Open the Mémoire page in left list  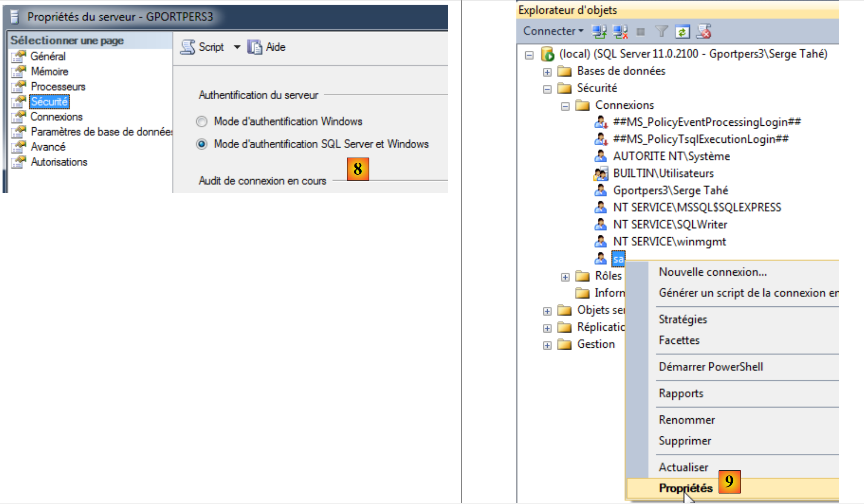click(49, 72)
